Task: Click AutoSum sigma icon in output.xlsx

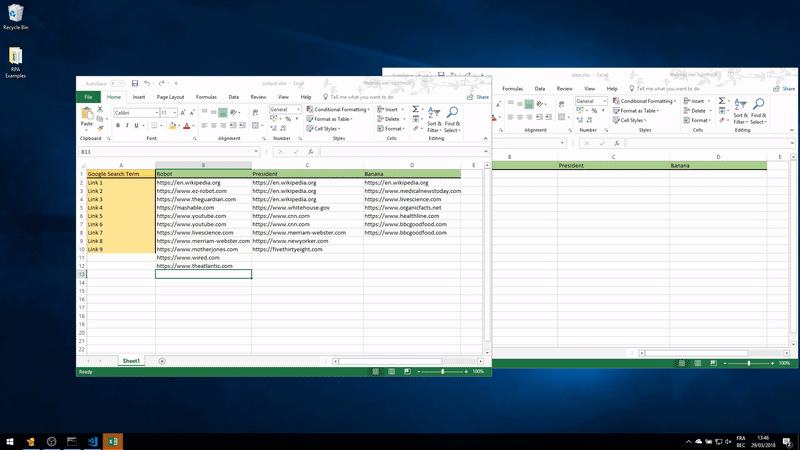Action: [x=416, y=109]
